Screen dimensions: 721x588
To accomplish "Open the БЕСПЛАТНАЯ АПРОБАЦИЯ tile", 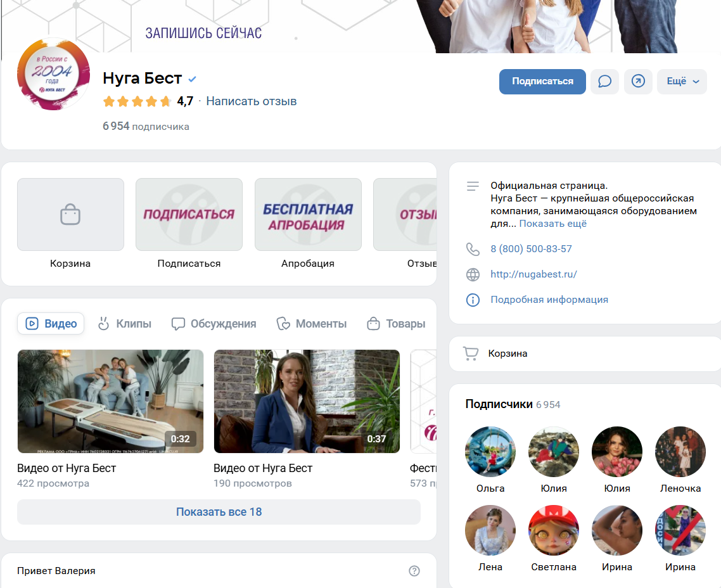I will [x=308, y=214].
